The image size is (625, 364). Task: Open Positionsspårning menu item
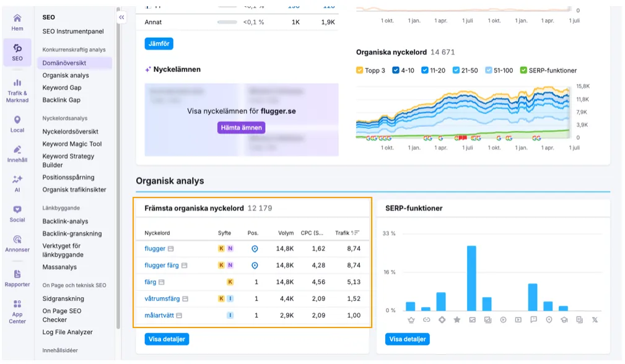pyautogui.click(x=69, y=177)
